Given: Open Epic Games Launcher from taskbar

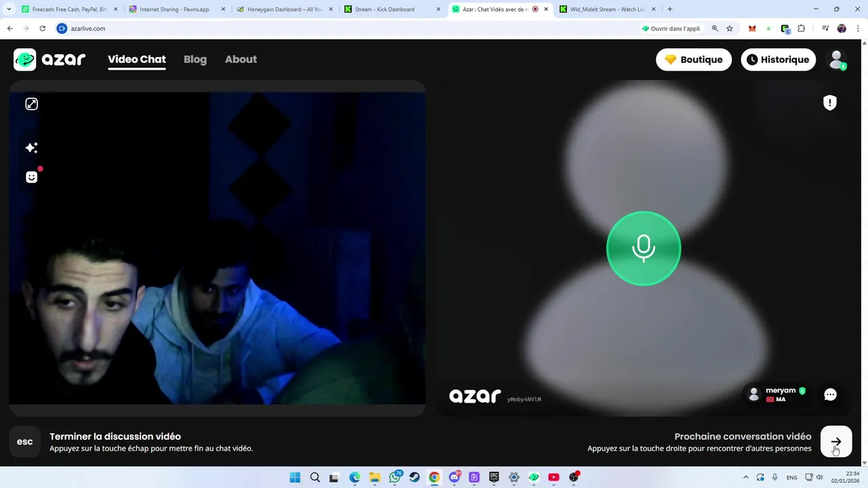Looking at the screenshot, I should [494, 477].
